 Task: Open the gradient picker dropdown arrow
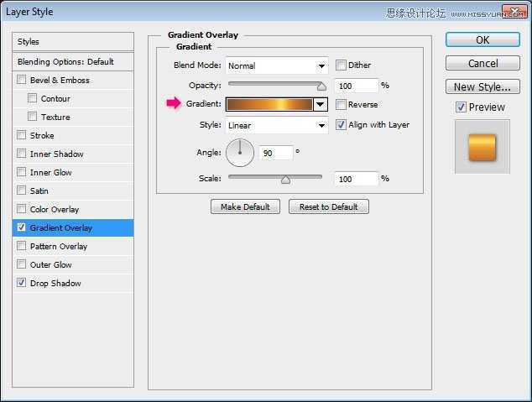coord(321,104)
